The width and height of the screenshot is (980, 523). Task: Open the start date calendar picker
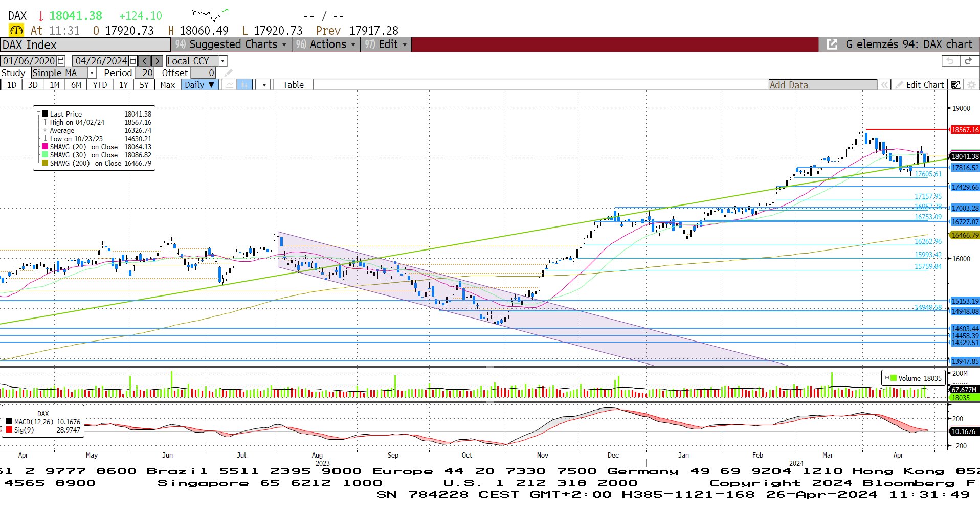tap(61, 61)
